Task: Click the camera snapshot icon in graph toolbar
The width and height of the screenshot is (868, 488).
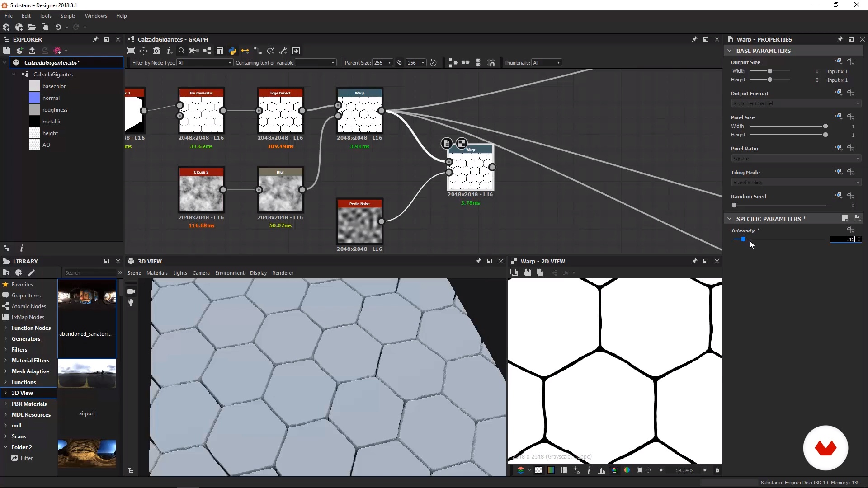Action: click(156, 51)
